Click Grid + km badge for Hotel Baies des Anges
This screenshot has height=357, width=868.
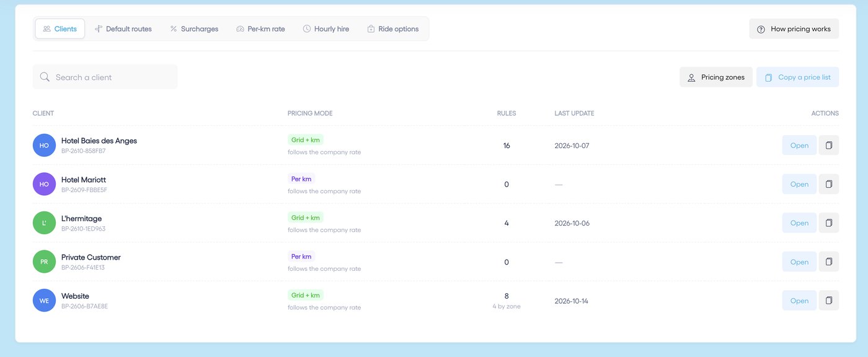[x=306, y=140]
